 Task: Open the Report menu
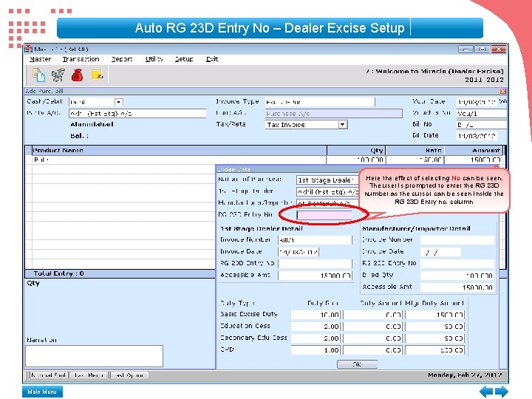122,59
